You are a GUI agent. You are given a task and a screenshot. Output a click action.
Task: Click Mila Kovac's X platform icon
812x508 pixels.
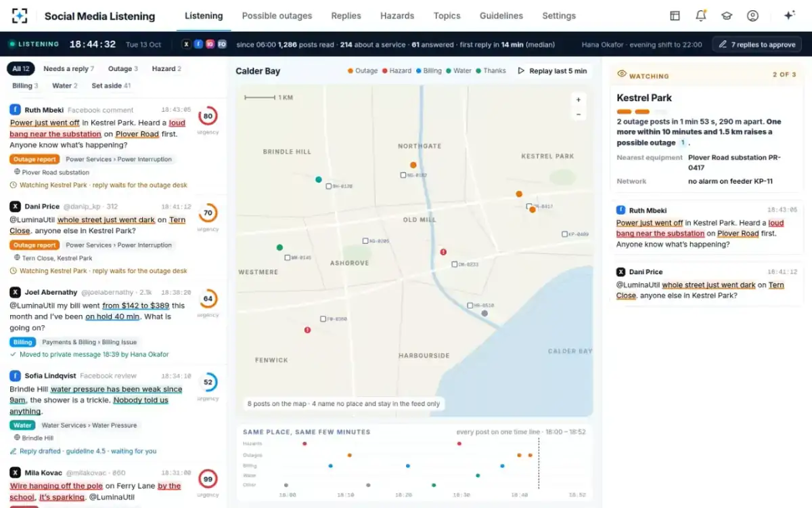[15, 472]
